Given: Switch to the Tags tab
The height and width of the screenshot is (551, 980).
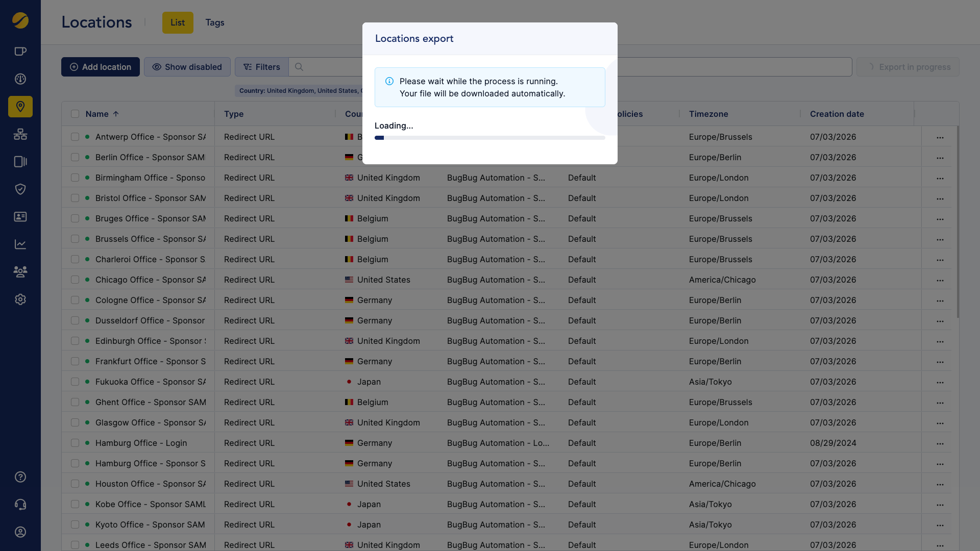Looking at the screenshot, I should coord(215,22).
